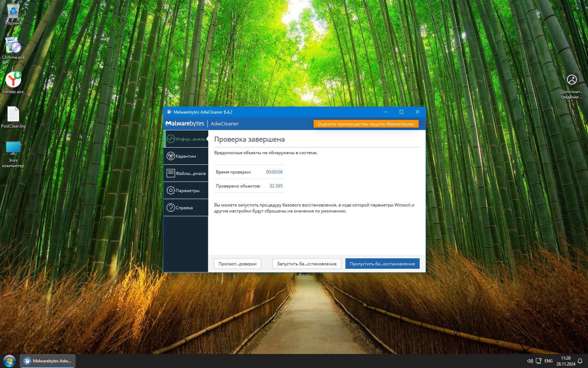Click the Вредоносные объекты не обнаружены message
The image size is (588, 368).
[266, 153]
